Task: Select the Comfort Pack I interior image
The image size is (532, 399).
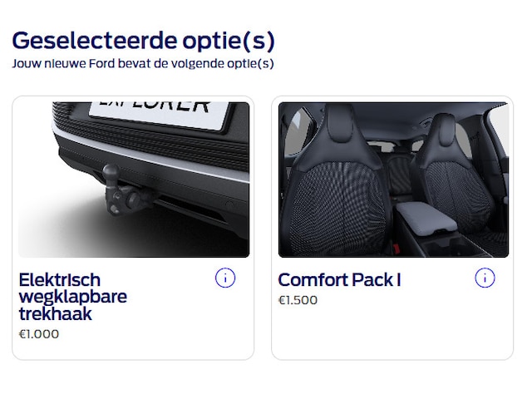Action: (393, 180)
